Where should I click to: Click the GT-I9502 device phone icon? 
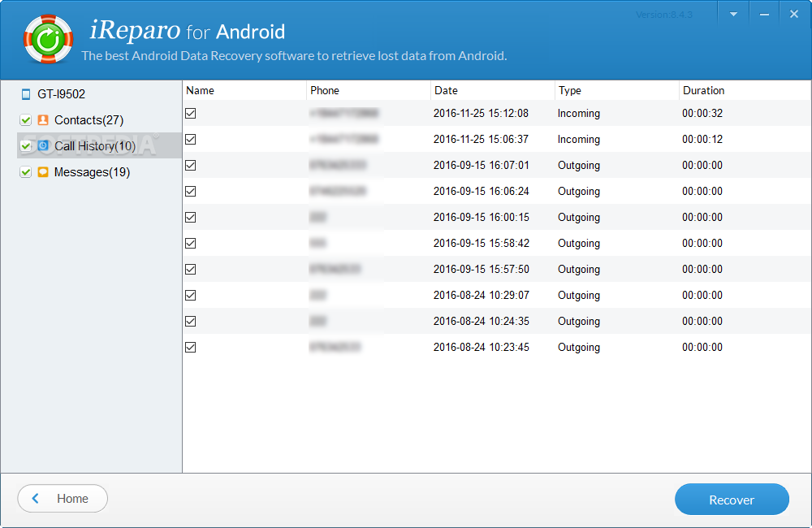26,94
